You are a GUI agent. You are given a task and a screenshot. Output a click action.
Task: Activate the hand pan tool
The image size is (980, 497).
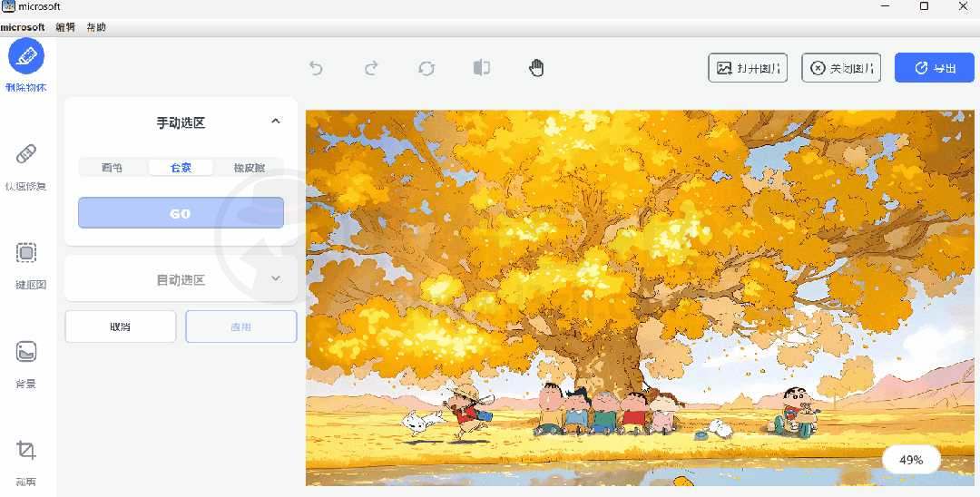pos(537,68)
